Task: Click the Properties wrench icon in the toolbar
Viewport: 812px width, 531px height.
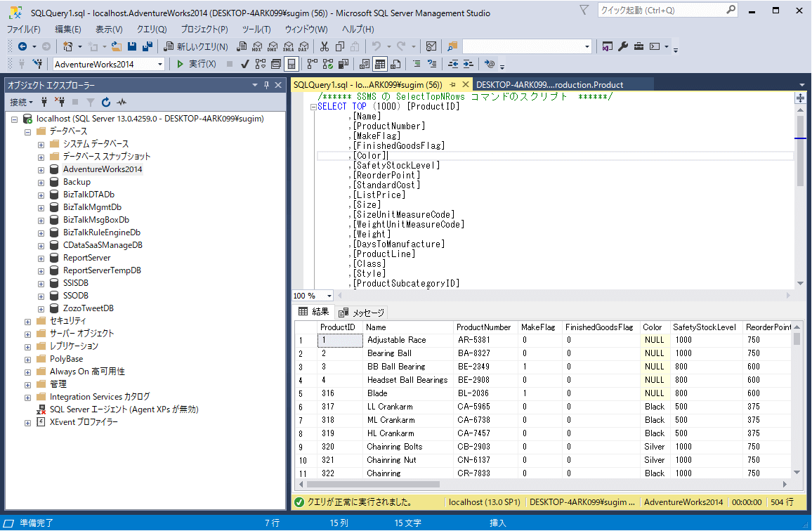Action: (623, 46)
